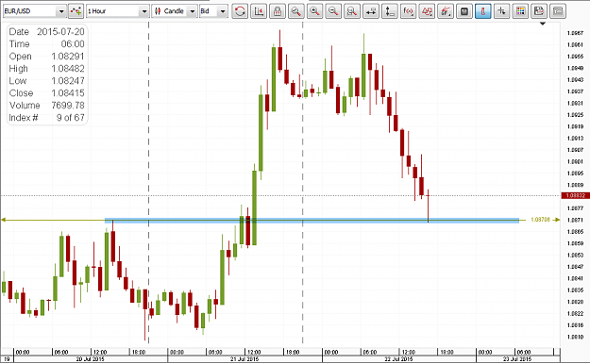Screen dimensions: 590x364
Task: Toggle the highlighted data cursor tool
Action: (483, 11)
